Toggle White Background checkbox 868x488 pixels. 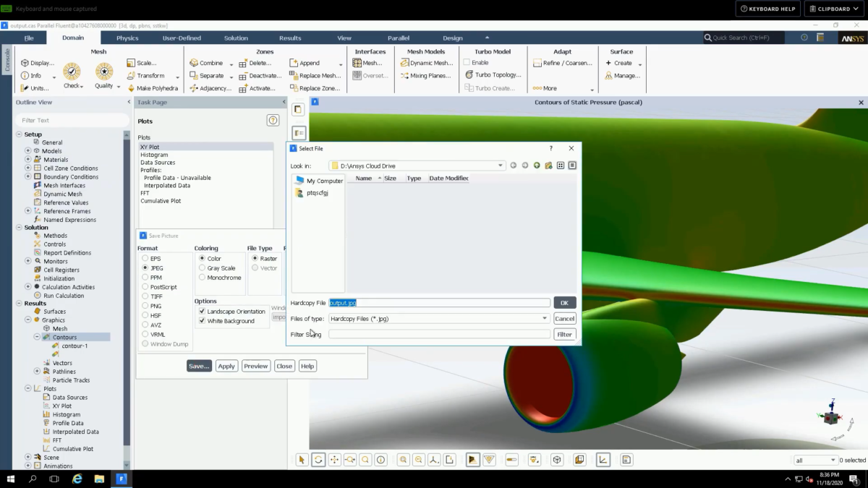click(x=202, y=321)
